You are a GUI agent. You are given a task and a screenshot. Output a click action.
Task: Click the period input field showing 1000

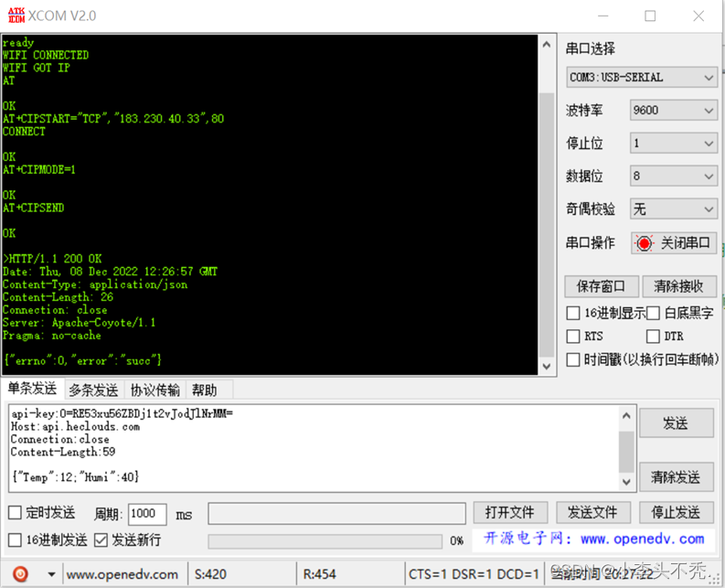coord(147,514)
